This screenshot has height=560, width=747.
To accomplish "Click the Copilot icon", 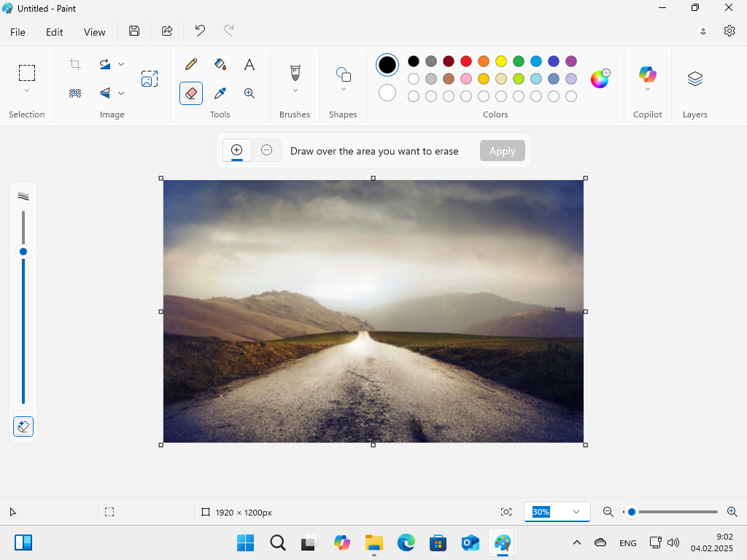I will (647, 75).
